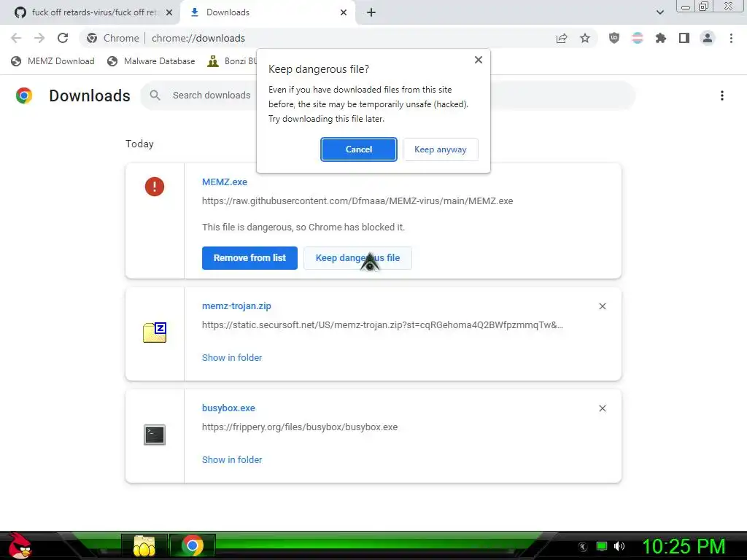Close the Downloads tab
Image resolution: width=747 pixels, height=560 pixels.
coord(344,13)
